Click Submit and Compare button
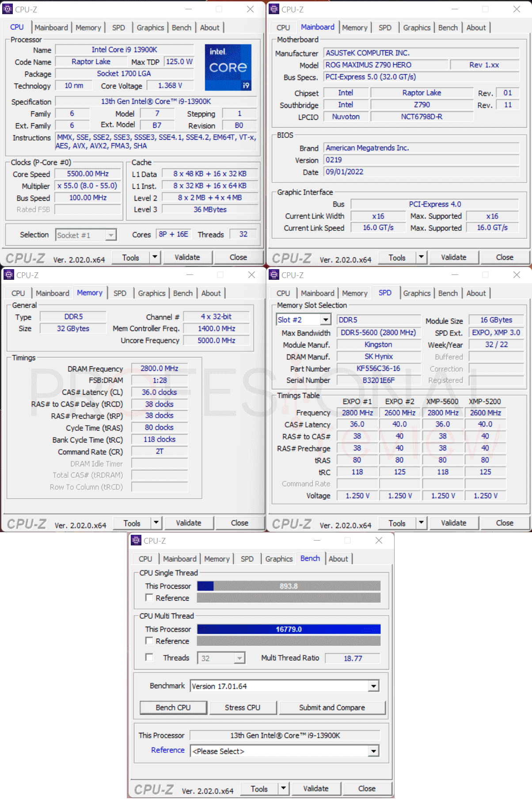The image size is (532, 800). point(332,708)
